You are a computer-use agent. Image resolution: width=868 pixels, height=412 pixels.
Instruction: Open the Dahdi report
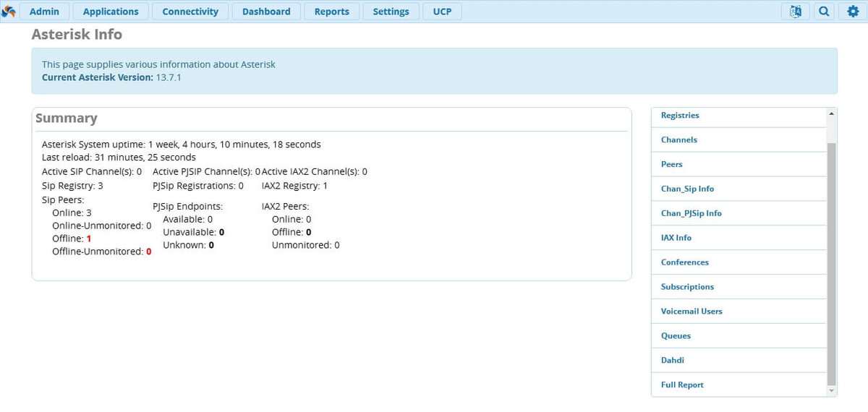[739, 361]
